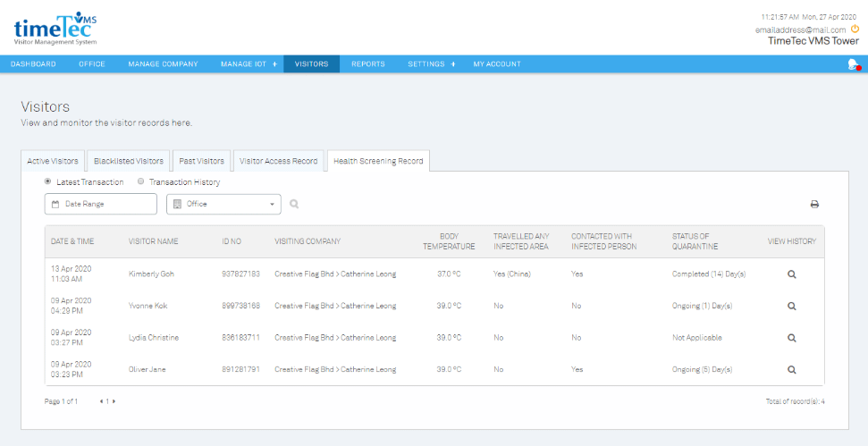
Task: Open Manage Company menu
Action: tap(163, 64)
